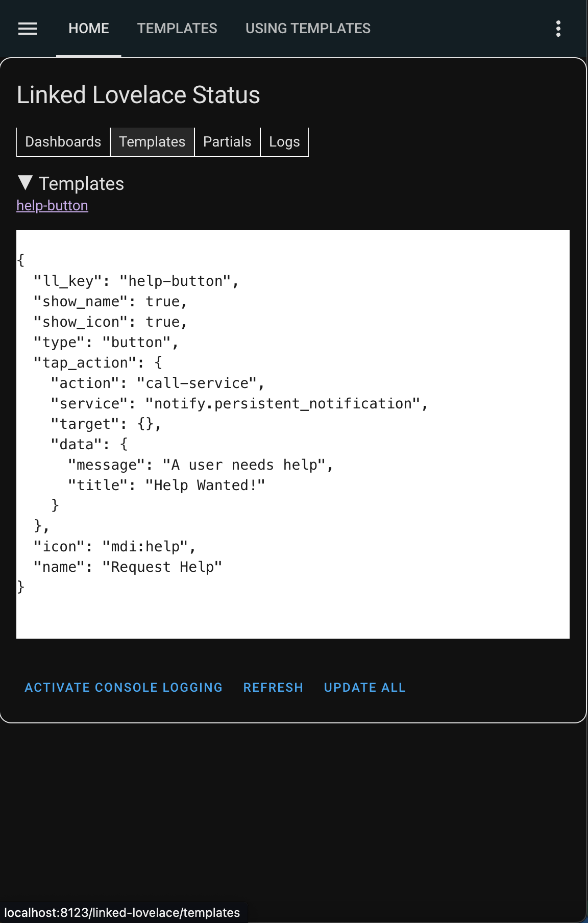
Task: Click the localhost URL status bar text
Action: (122, 913)
